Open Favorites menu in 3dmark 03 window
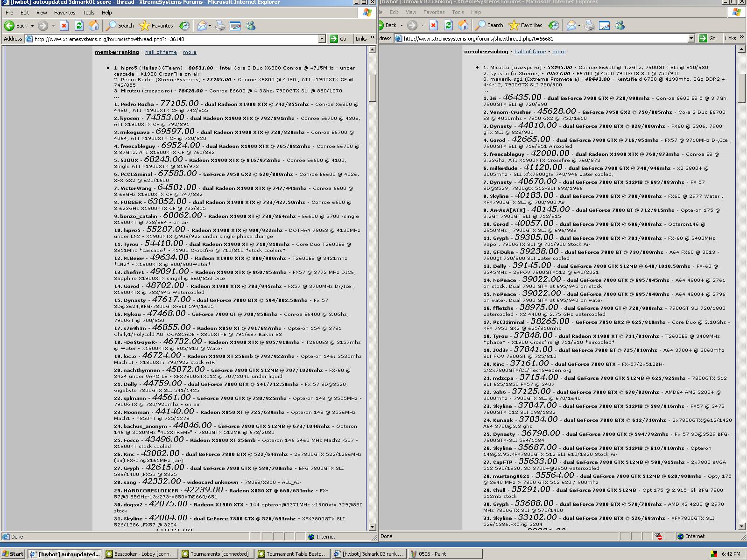This screenshot has height=560, width=747. click(x=434, y=12)
